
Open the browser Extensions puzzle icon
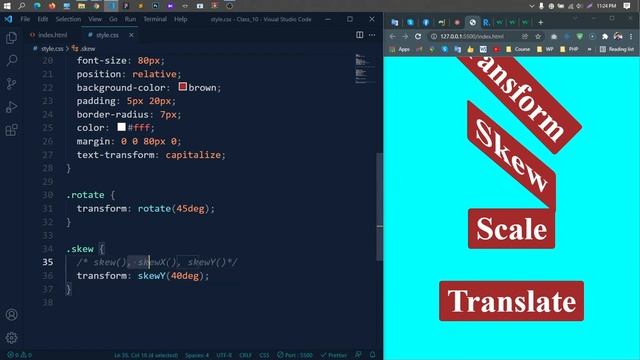click(x=605, y=36)
